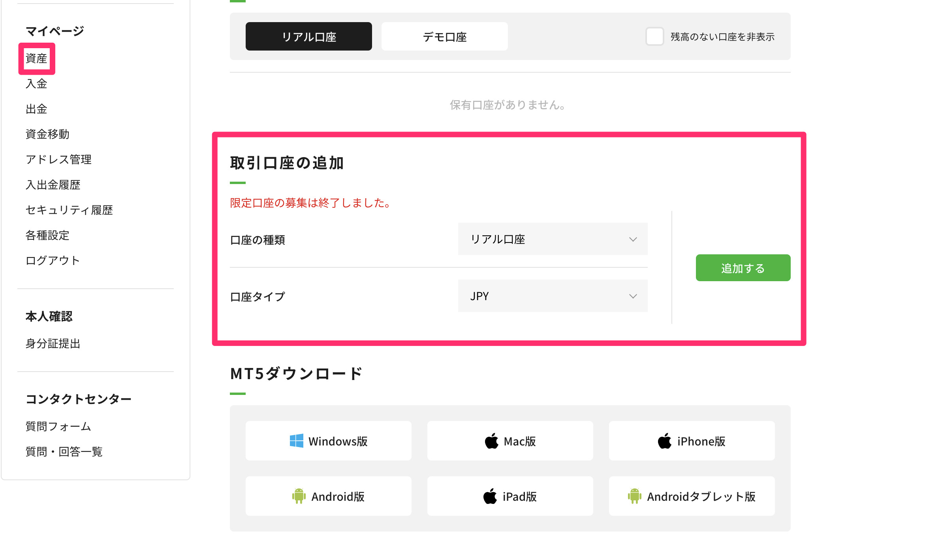Open the 口座の種類 dropdown showing リアル口座
Viewport: 925px width, 560px height.
coord(553,239)
